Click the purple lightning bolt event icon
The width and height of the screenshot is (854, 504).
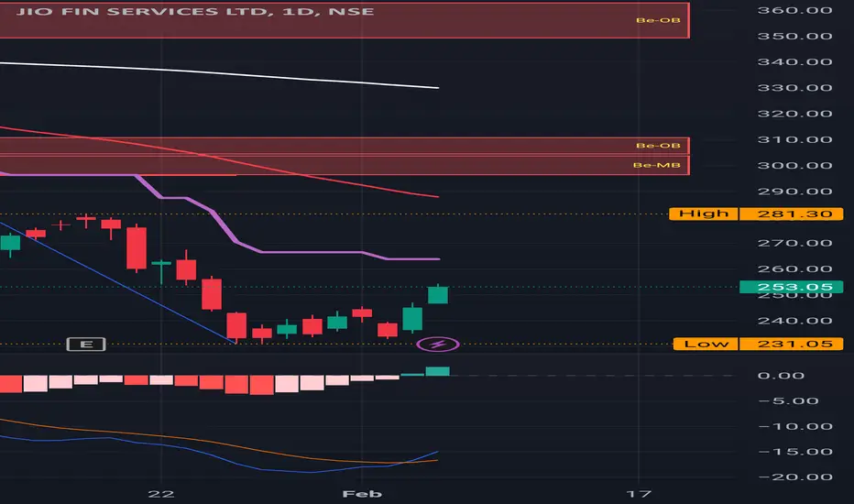click(x=438, y=345)
